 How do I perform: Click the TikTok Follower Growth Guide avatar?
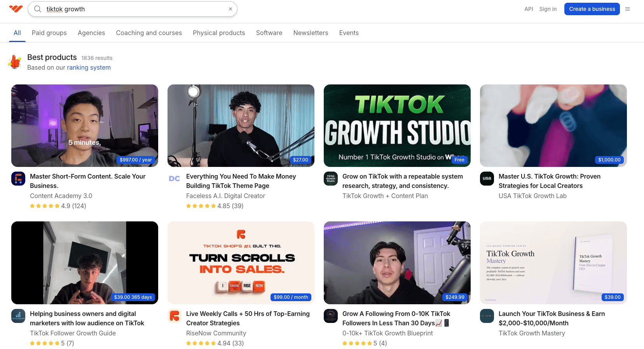click(18, 316)
